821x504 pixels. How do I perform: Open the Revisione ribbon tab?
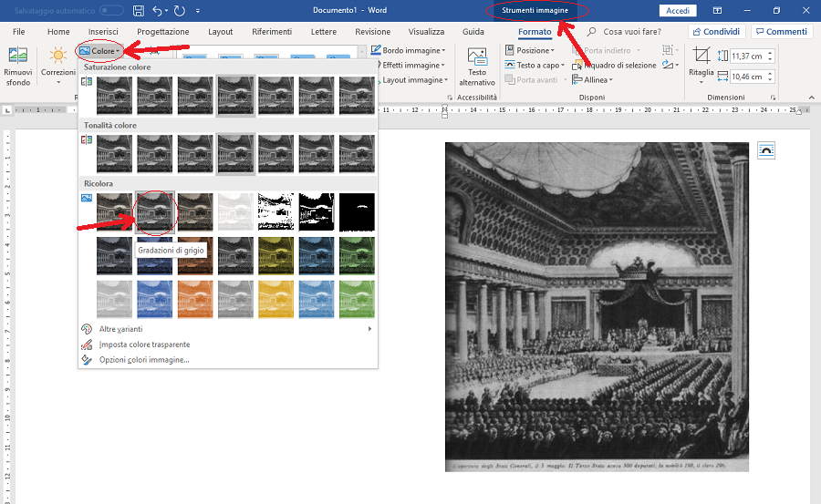tap(372, 32)
